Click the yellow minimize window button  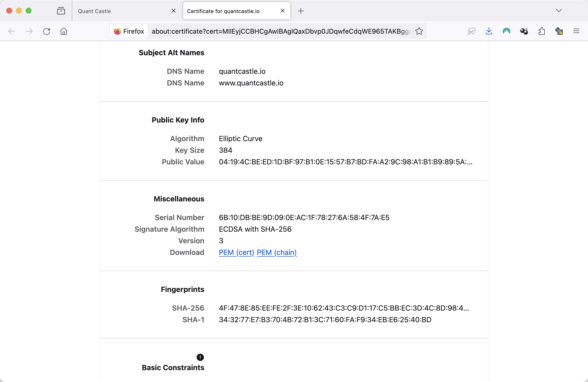pos(19,11)
